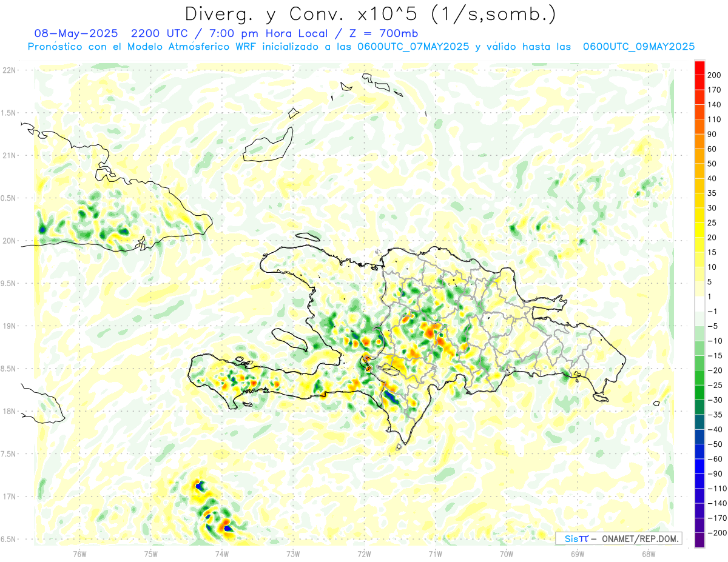Click the '-110' color scale value
This screenshot has height=562, width=728.
click(716, 489)
